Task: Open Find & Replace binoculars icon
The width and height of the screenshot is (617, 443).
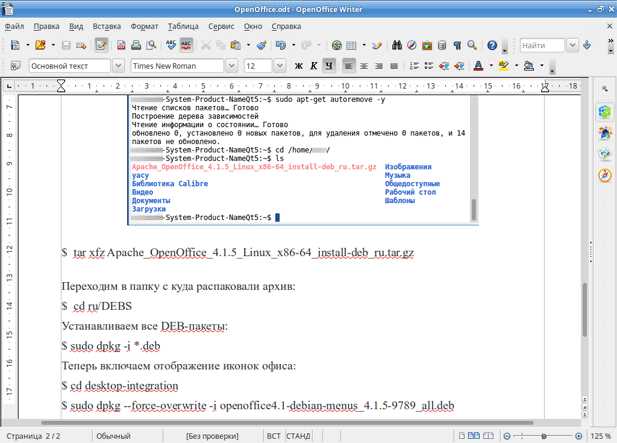Action: pos(397,45)
